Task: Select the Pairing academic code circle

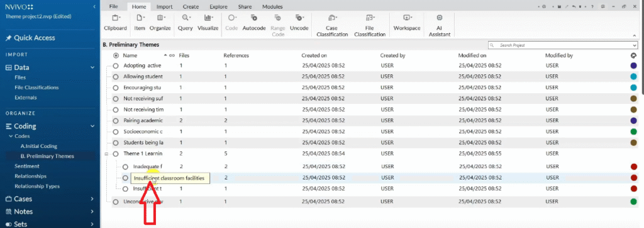Action: coord(116,120)
